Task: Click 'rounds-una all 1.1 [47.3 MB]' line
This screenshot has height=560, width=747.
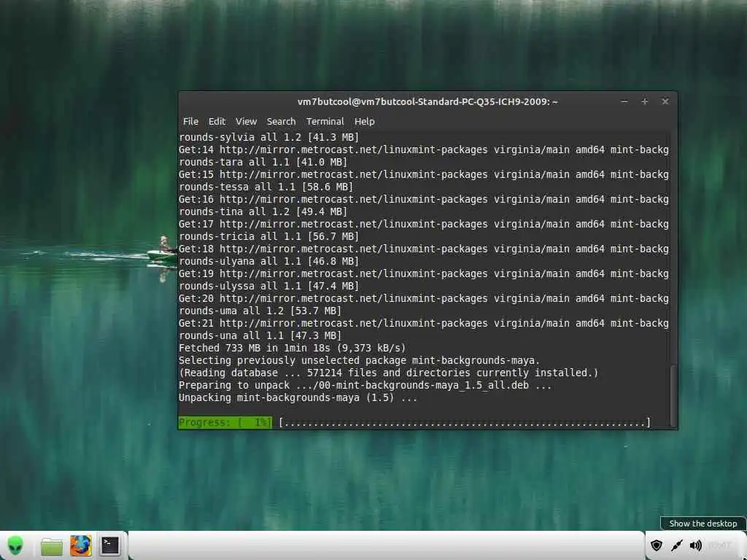Action: [260, 335]
